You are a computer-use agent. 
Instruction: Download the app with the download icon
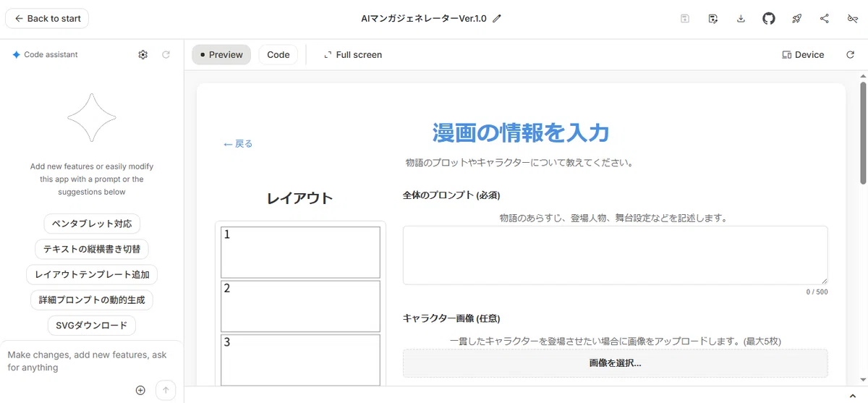[741, 19]
